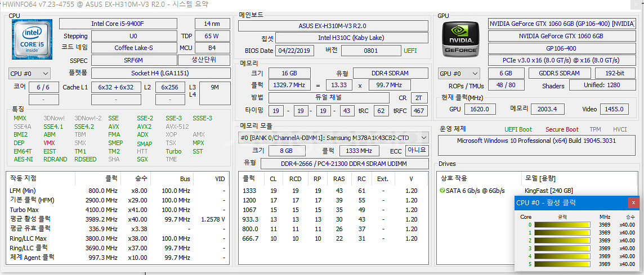
Task: Click the 1200 MHz memory timing row
Action: [333, 200]
